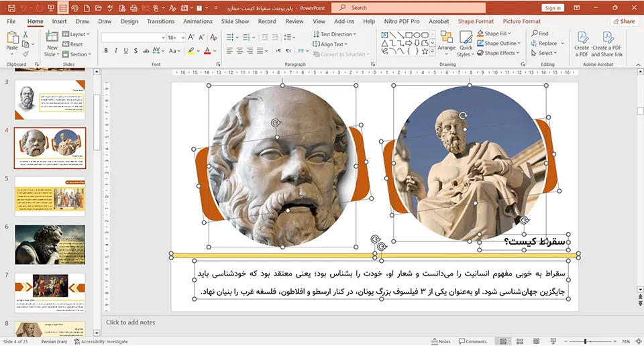644x346 pixels.
Task: Open the Section dropdown
Action: (76, 54)
